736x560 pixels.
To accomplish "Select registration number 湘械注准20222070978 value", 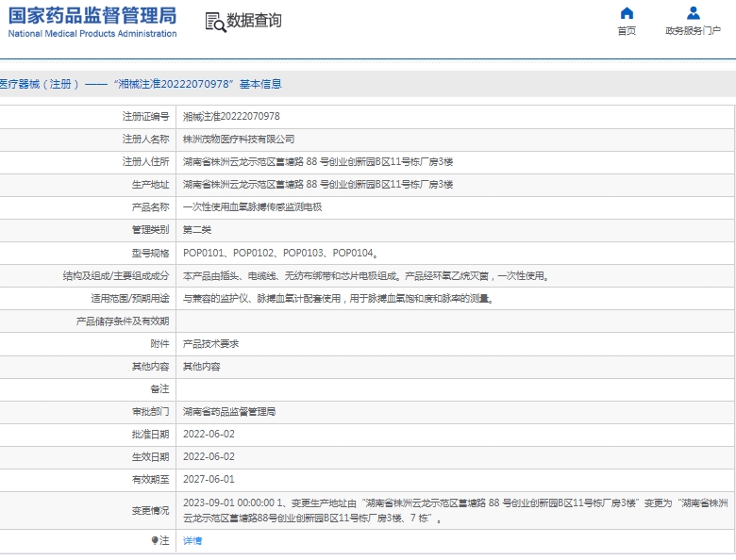I will [x=231, y=117].
